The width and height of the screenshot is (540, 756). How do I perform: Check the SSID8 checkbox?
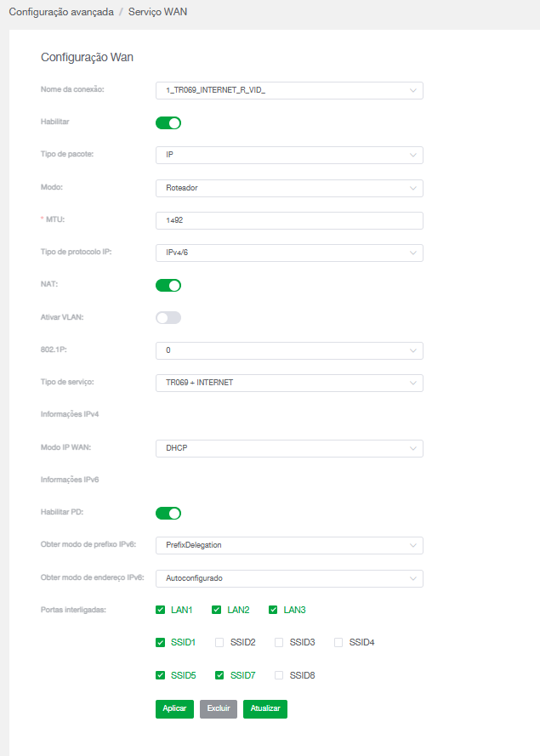(x=279, y=675)
